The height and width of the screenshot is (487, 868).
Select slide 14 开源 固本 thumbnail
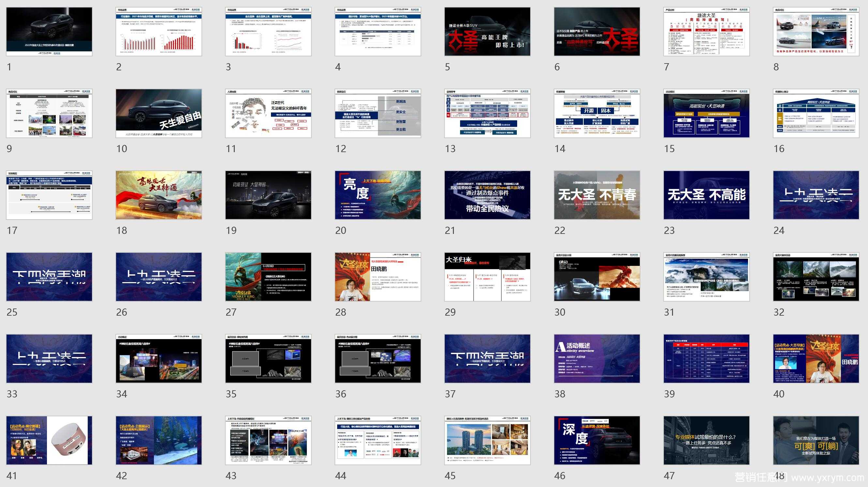[x=597, y=113]
